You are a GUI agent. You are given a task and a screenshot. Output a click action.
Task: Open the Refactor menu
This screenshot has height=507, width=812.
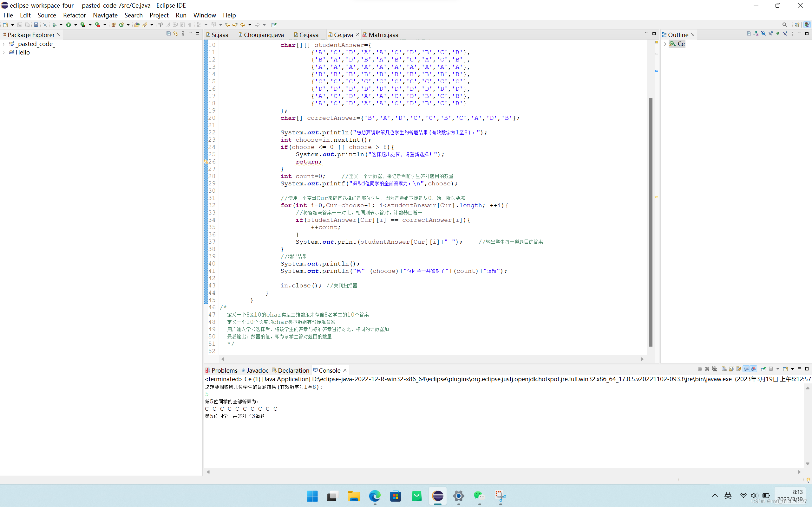point(74,15)
